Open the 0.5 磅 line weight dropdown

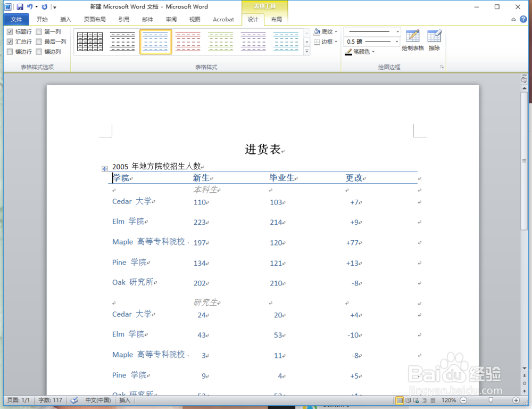coord(371,41)
